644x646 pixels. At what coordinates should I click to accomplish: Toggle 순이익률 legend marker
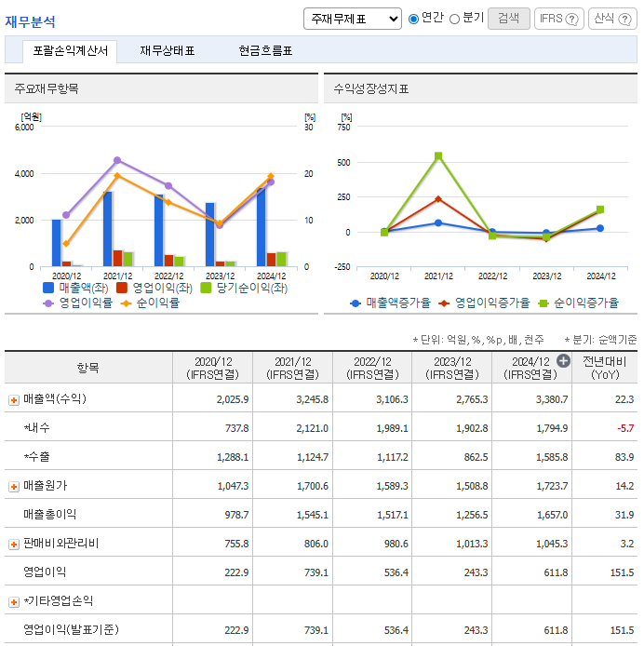[126, 303]
